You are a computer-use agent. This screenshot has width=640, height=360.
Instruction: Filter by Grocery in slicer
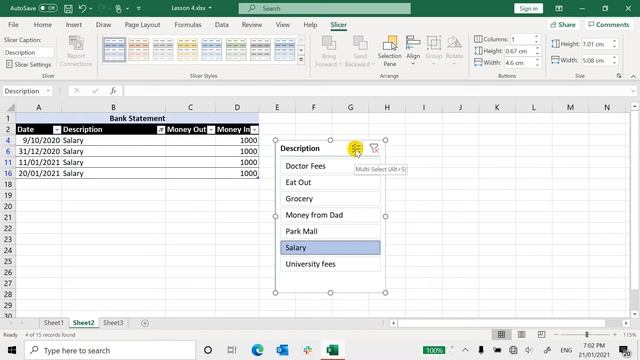pyautogui.click(x=330, y=199)
